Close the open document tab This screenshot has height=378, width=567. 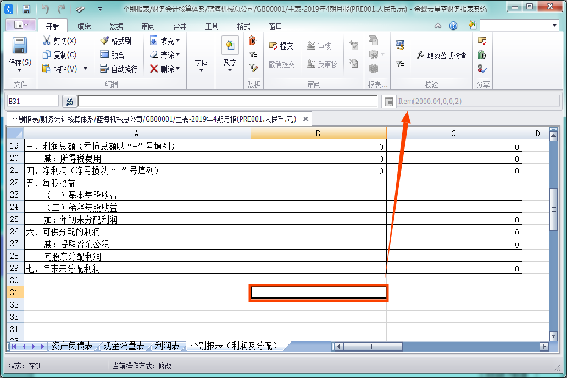coord(306,119)
